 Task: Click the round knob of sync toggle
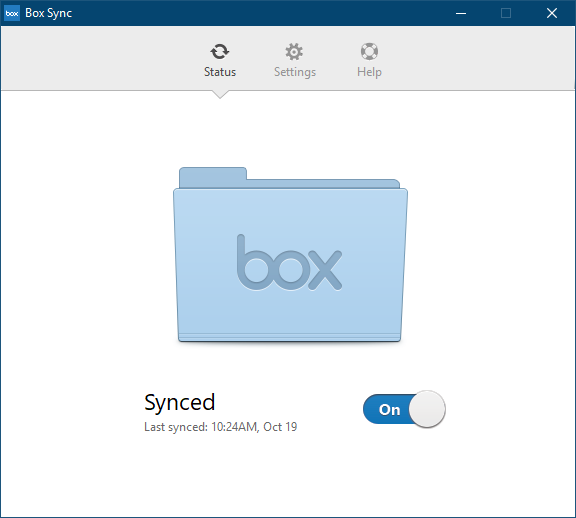427,409
